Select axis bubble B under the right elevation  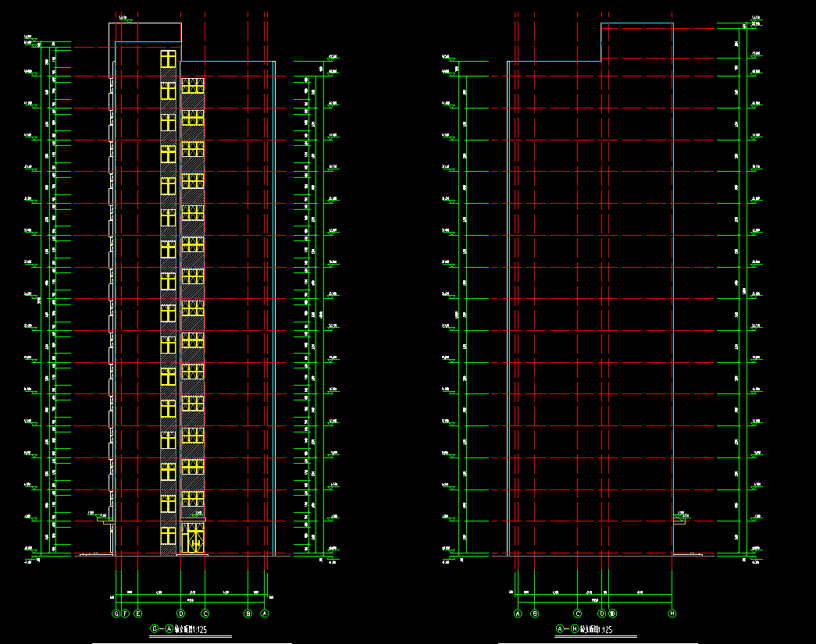(x=535, y=614)
